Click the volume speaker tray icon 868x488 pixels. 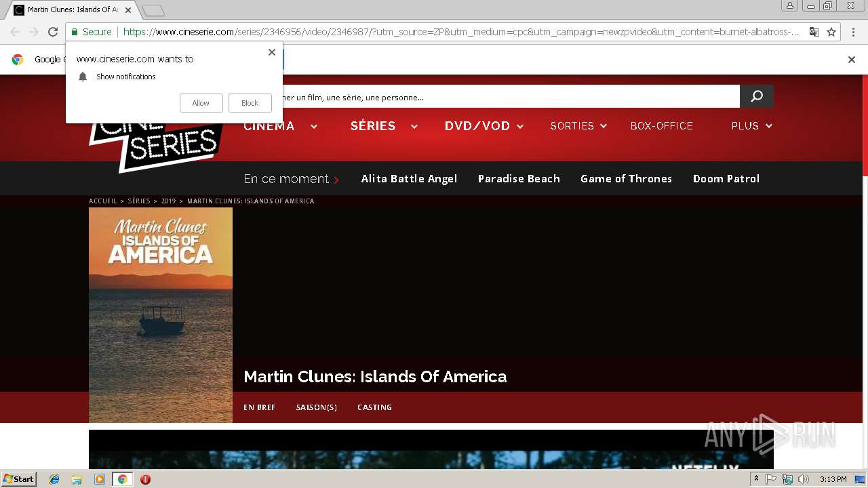point(804,479)
